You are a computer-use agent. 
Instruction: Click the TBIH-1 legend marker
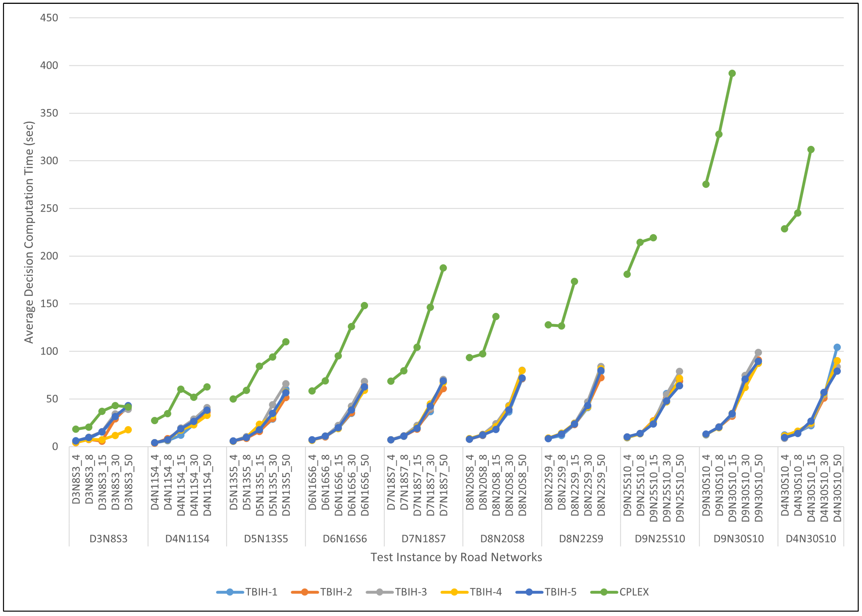[230, 592]
